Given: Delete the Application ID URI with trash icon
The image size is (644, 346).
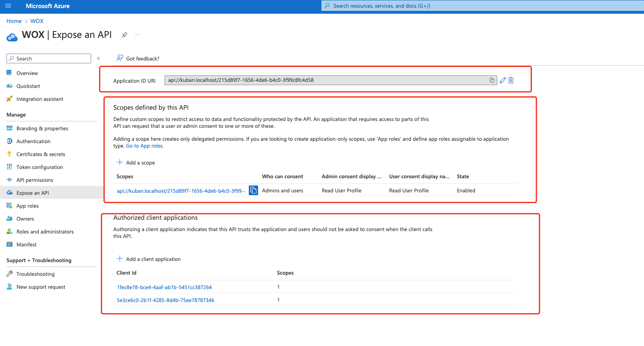Looking at the screenshot, I should point(511,80).
